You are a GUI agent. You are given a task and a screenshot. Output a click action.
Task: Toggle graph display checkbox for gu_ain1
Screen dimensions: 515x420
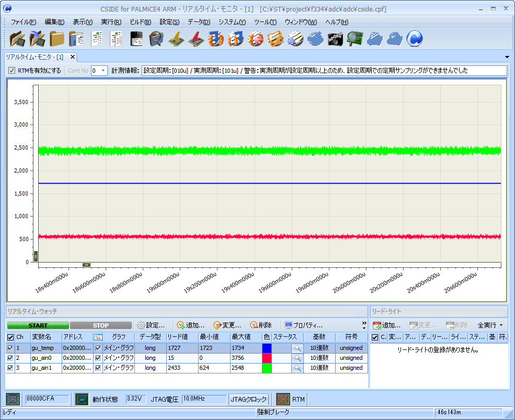[x=98, y=368]
